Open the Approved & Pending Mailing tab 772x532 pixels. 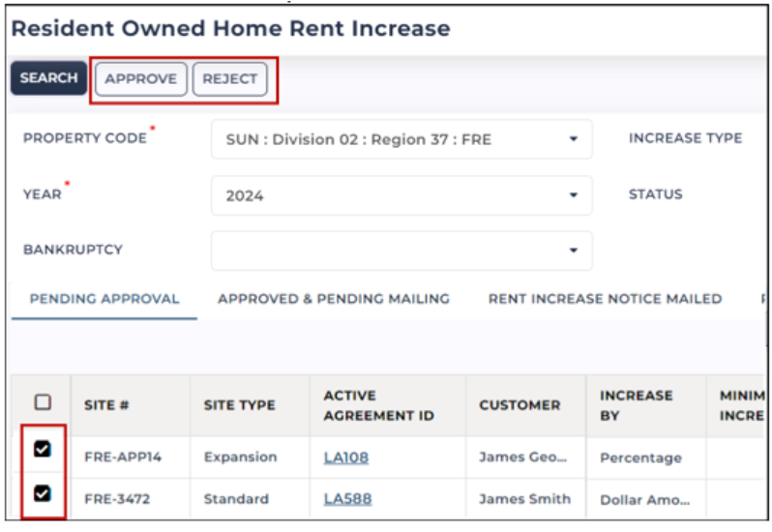tap(334, 299)
